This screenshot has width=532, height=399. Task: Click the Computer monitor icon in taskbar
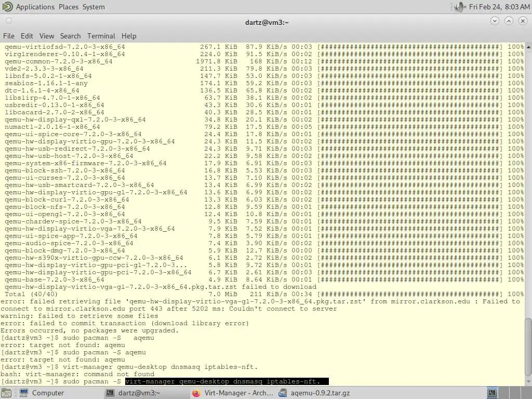point(24,393)
